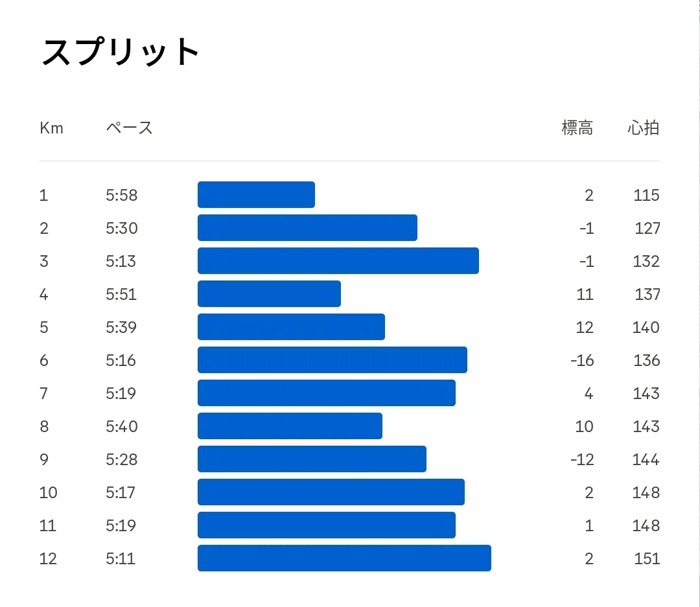The image size is (700, 607).
Task: Click the ペース column header
Action: click(x=130, y=128)
